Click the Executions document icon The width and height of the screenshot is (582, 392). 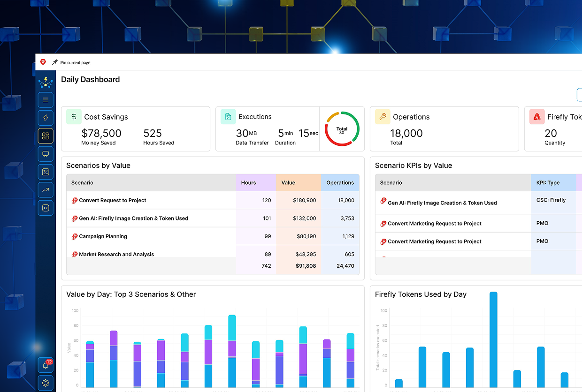coord(228,117)
